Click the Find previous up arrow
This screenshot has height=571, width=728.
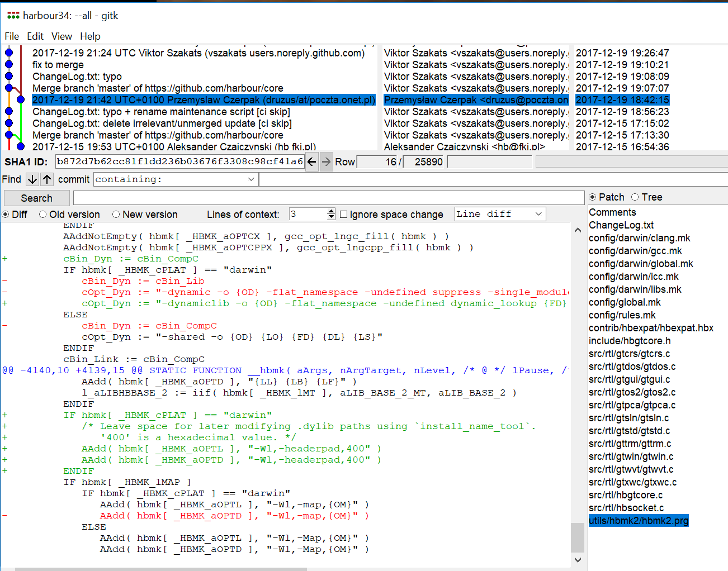pos(47,179)
